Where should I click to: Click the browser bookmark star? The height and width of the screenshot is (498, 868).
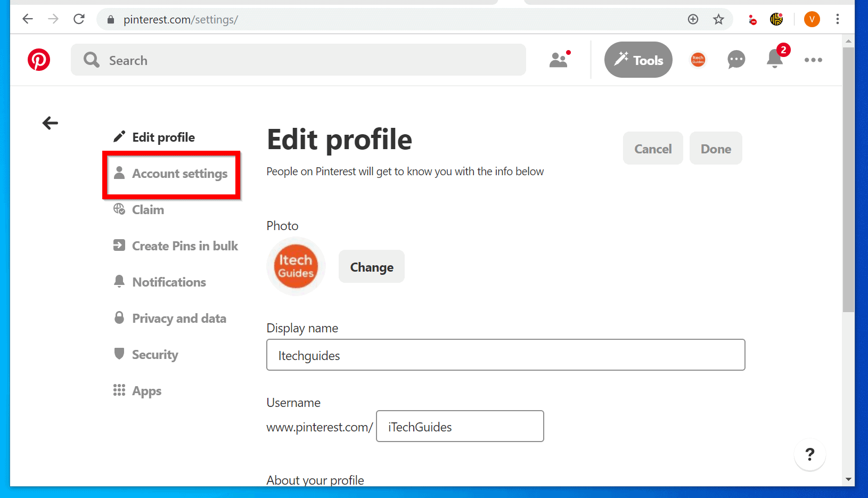719,19
